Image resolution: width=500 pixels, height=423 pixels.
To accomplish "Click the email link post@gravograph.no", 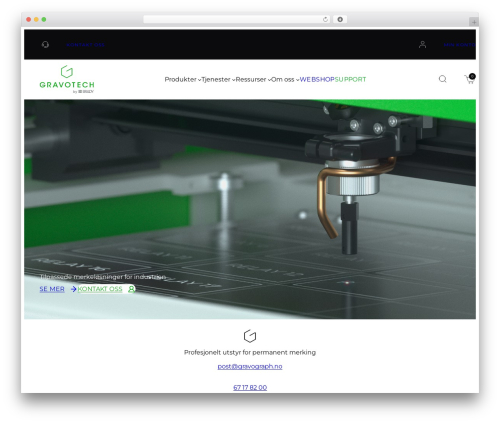I will point(250,366).
